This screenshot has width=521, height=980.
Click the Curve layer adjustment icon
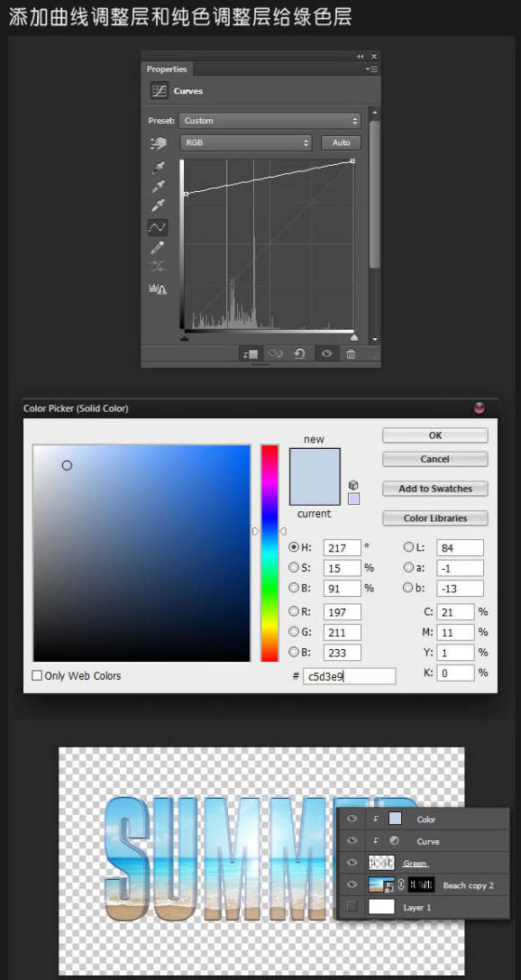pos(394,841)
